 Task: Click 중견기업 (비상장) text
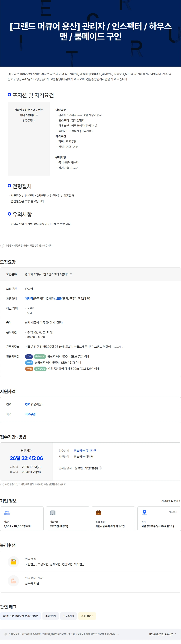click(59, 526)
